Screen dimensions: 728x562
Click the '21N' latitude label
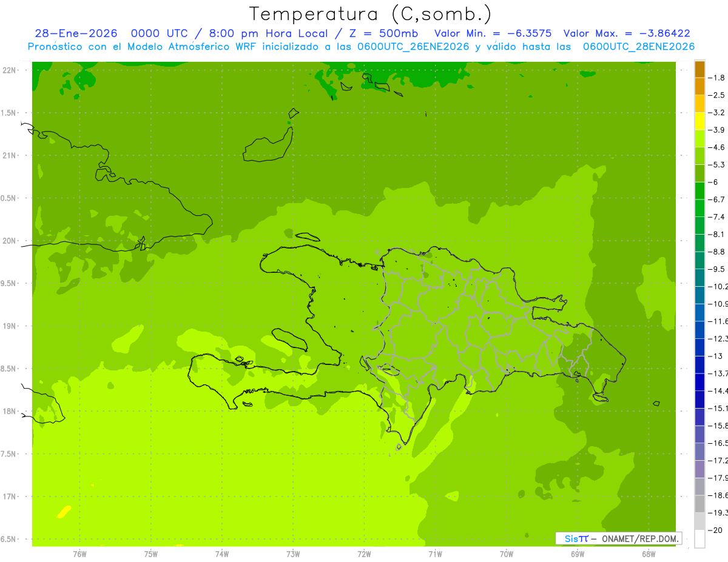point(10,156)
